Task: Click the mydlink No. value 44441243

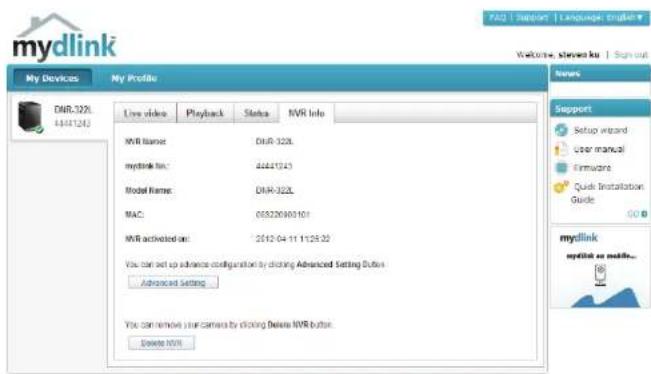Action: pyautogui.click(x=274, y=166)
